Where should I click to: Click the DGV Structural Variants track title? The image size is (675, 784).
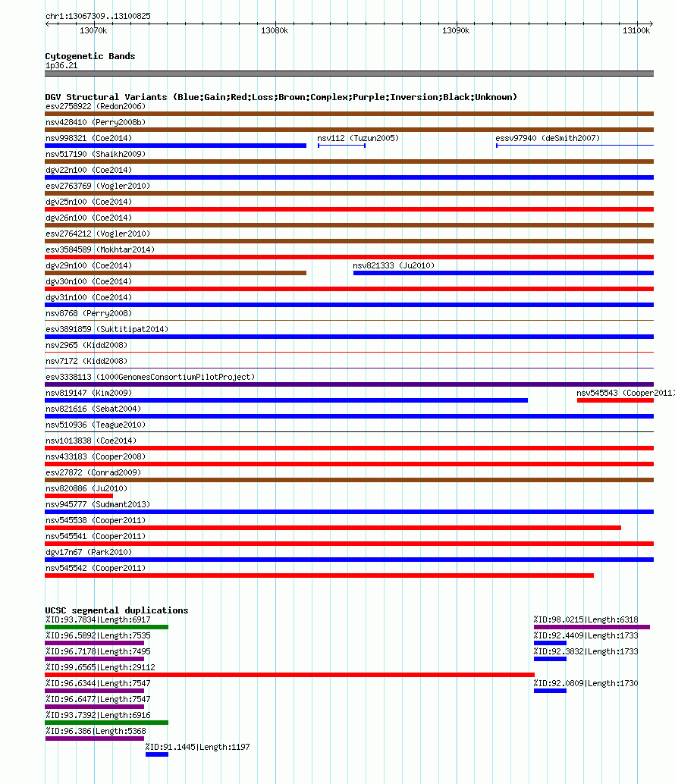tap(281, 97)
